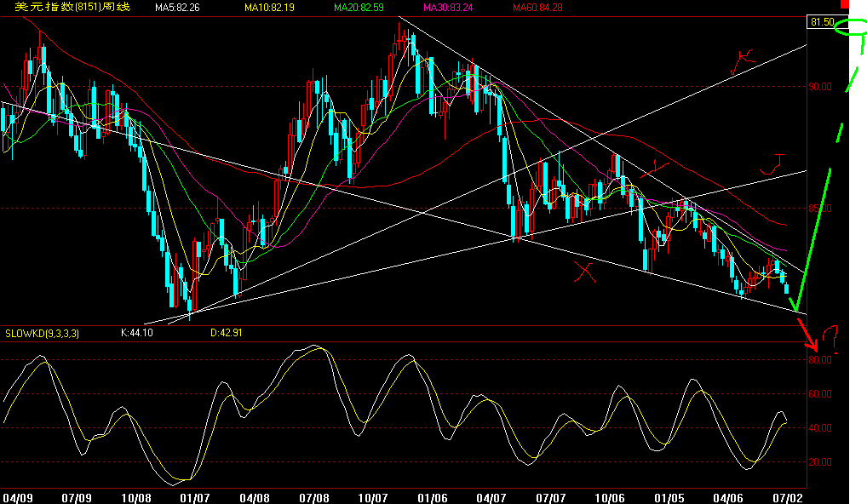This screenshot has width=867, height=504.
Task: Click the 40.00 oscillator axis label
Action: pos(820,428)
